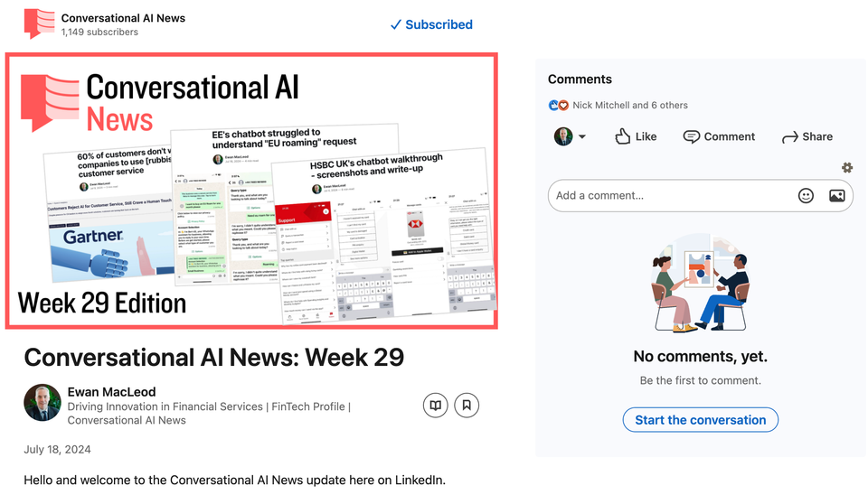Click the No comments, yet. message
Viewport: 868px width, 495px height.
pos(700,356)
